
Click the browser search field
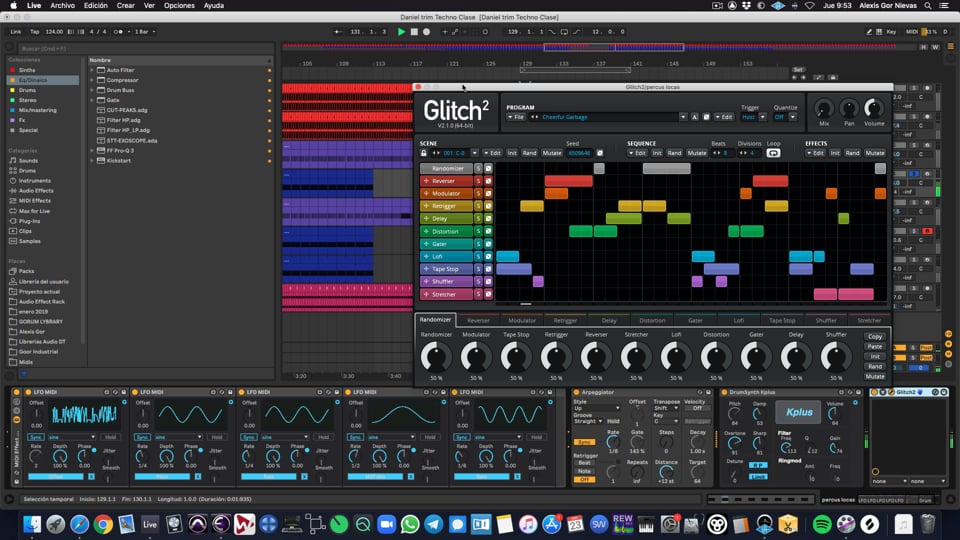pyautogui.click(x=146, y=48)
